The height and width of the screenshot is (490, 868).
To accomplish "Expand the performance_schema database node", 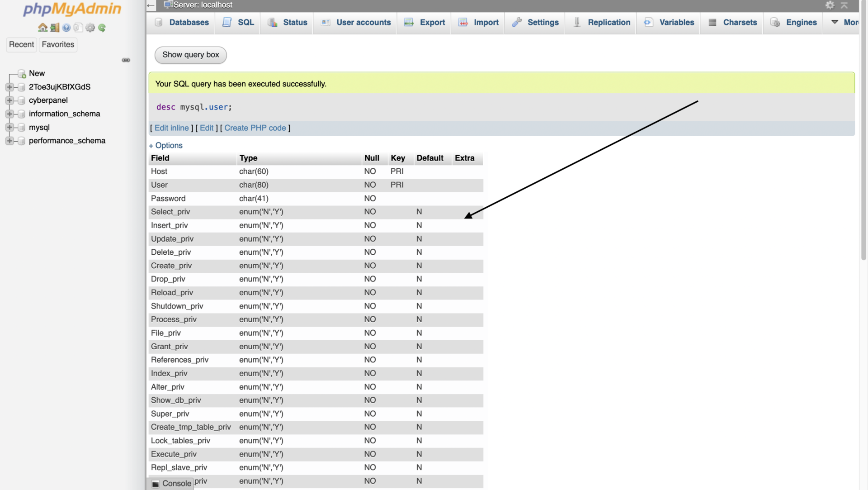I will (9, 141).
